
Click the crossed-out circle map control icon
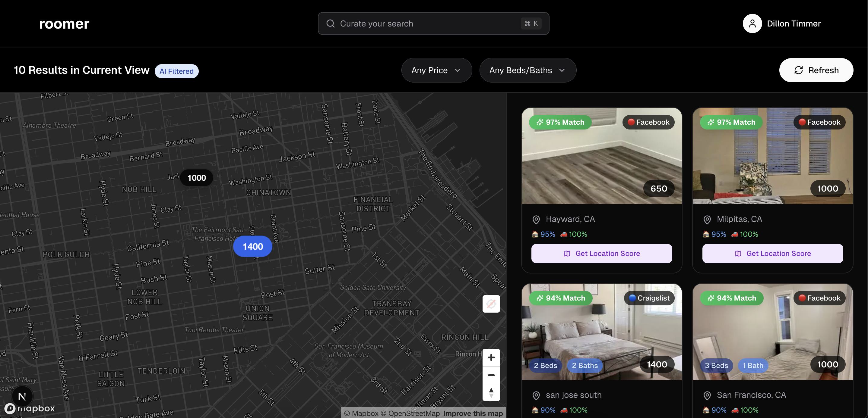(491, 304)
